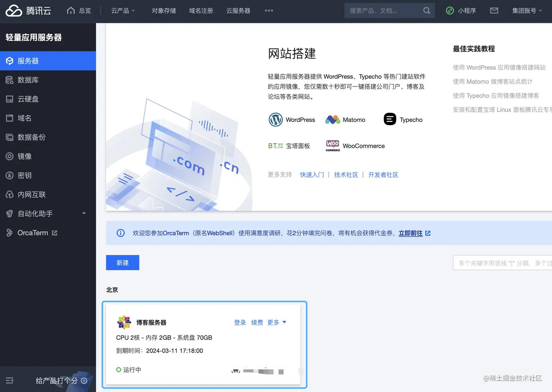Screen dimensions: 552x392
Task: Click the 密钥 sidebar icon
Action: point(9,175)
